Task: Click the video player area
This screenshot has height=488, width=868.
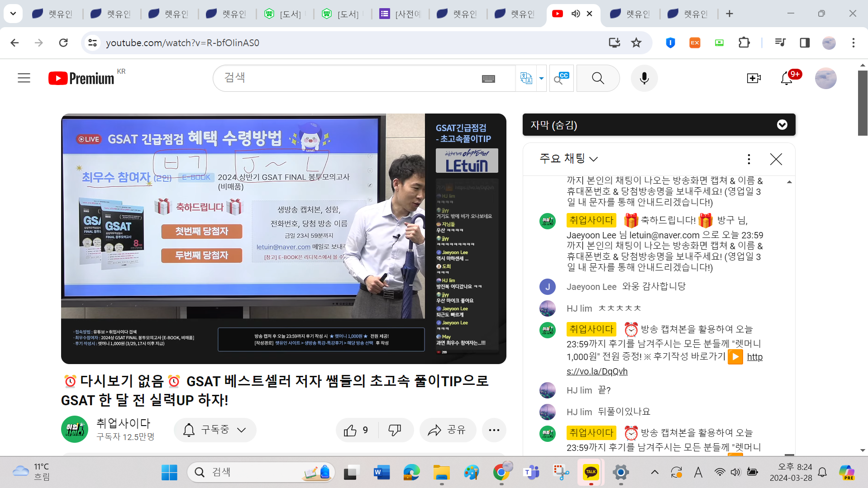Action: [x=283, y=238]
